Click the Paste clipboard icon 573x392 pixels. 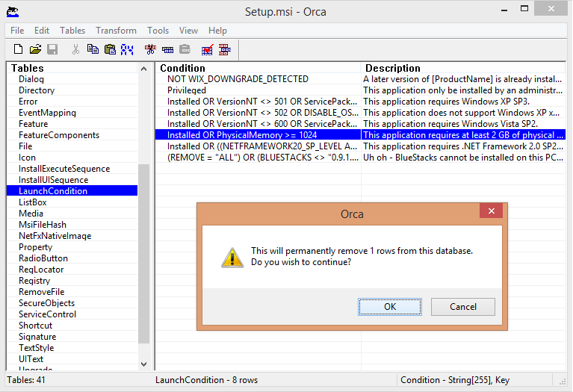[x=110, y=49]
